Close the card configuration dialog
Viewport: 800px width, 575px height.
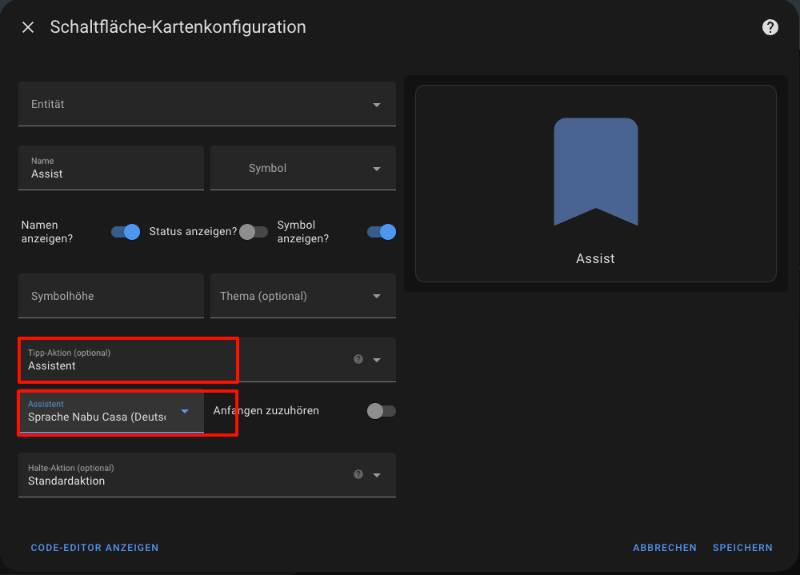pos(28,28)
